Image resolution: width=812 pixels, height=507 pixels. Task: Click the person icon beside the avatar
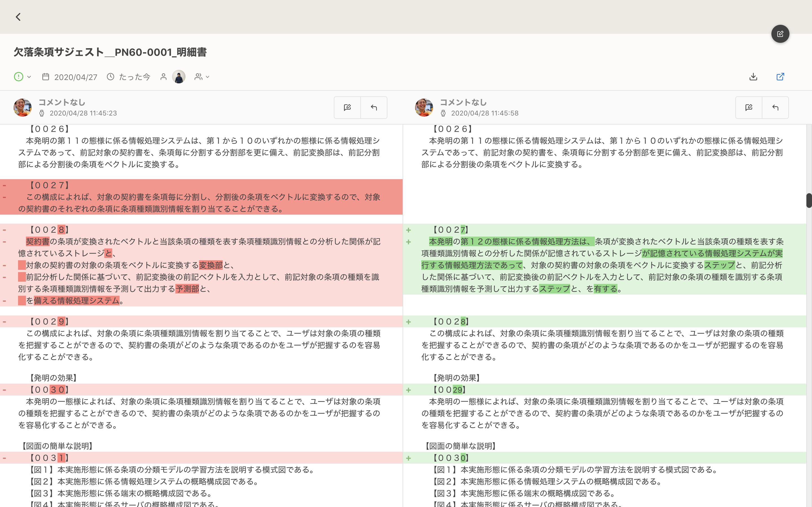coord(164,77)
